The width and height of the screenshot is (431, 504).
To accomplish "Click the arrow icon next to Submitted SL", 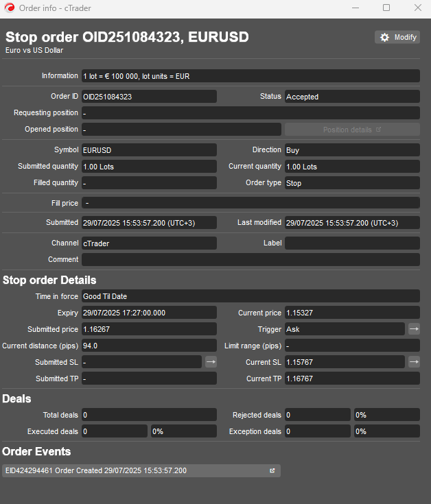I will tap(211, 362).
